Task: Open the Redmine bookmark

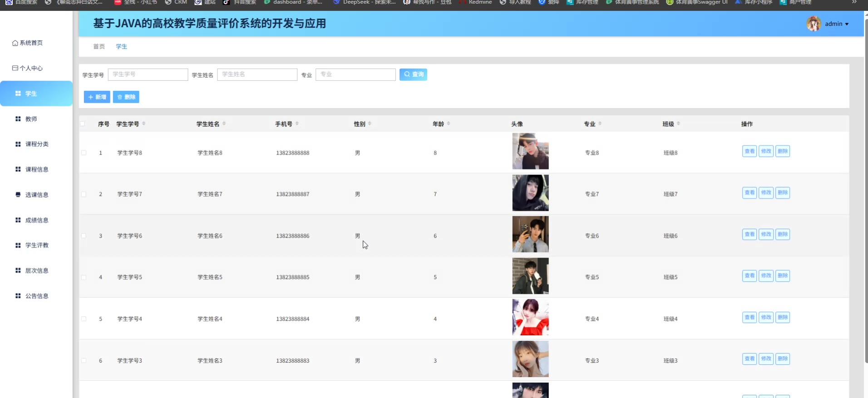Action: click(475, 2)
